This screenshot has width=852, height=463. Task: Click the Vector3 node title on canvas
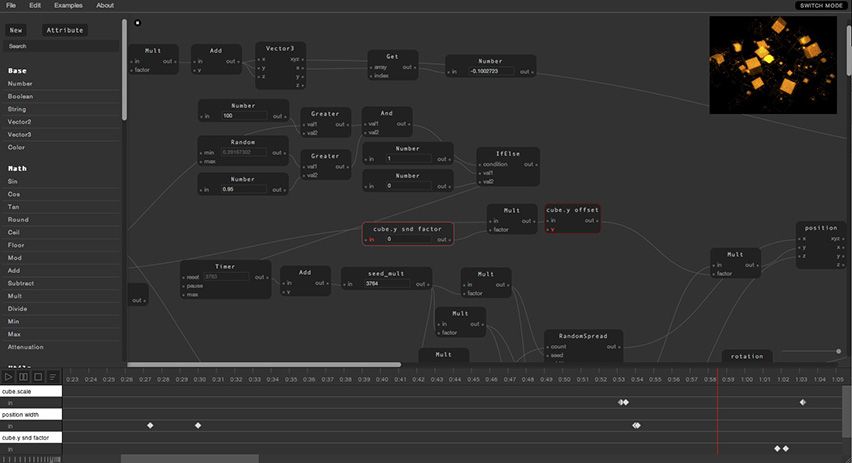point(280,48)
